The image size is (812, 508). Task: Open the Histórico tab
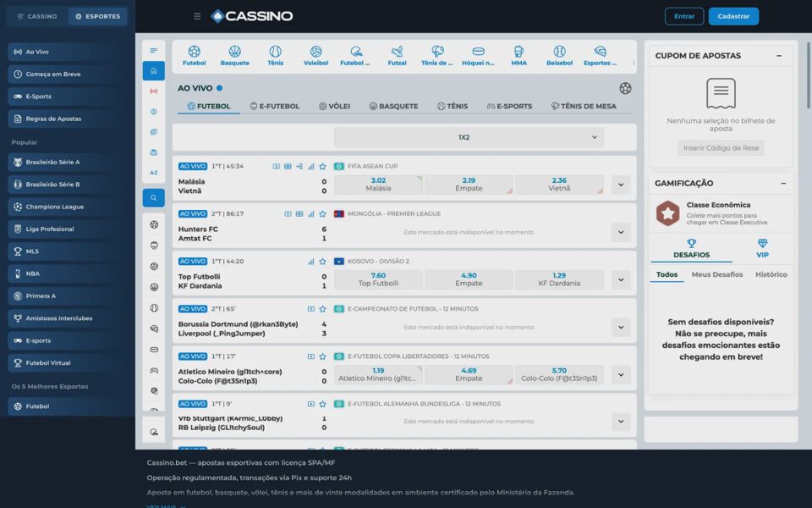coord(771,274)
